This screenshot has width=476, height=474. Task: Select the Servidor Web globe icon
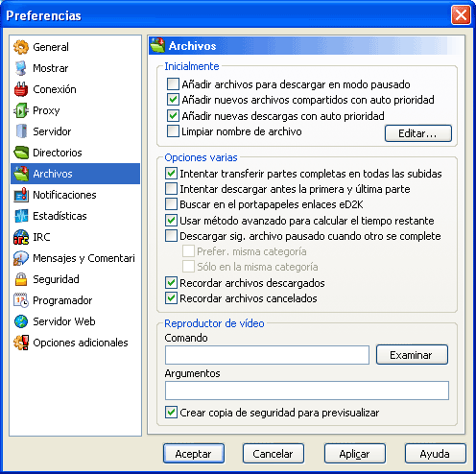pos(21,321)
